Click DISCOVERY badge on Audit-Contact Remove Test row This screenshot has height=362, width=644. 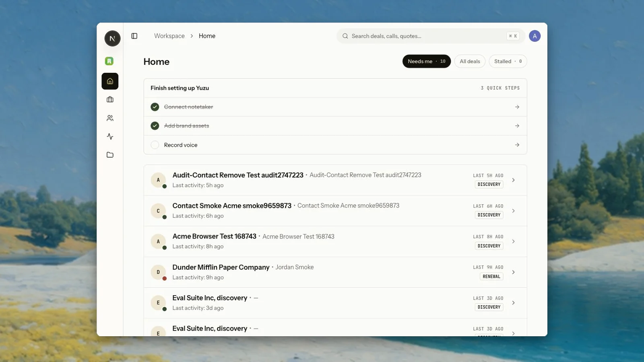(489, 184)
